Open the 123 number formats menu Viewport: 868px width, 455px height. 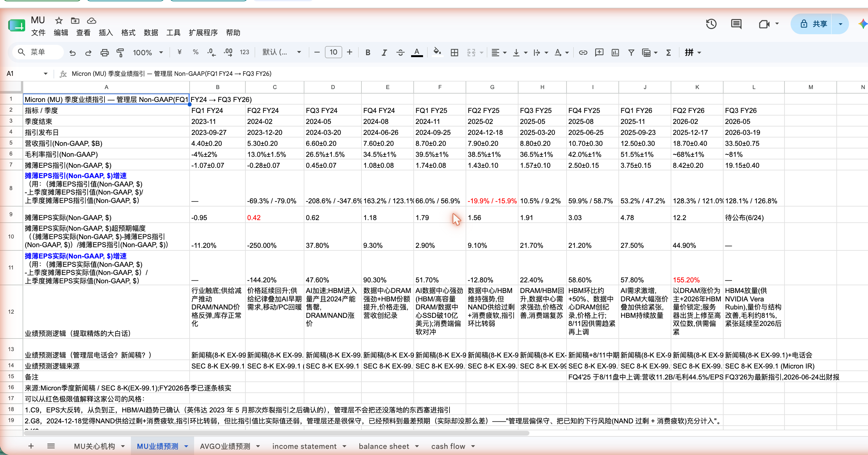(244, 52)
